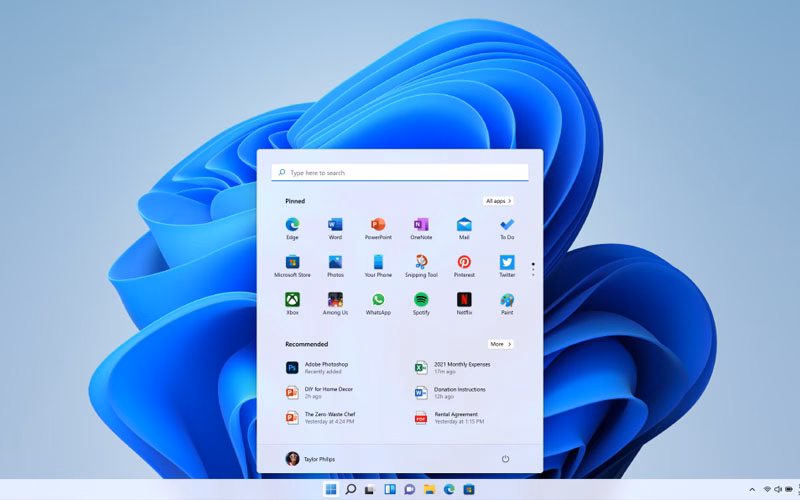The width and height of the screenshot is (800, 500).
Task: Open Chat on the taskbar
Action: tap(409, 489)
